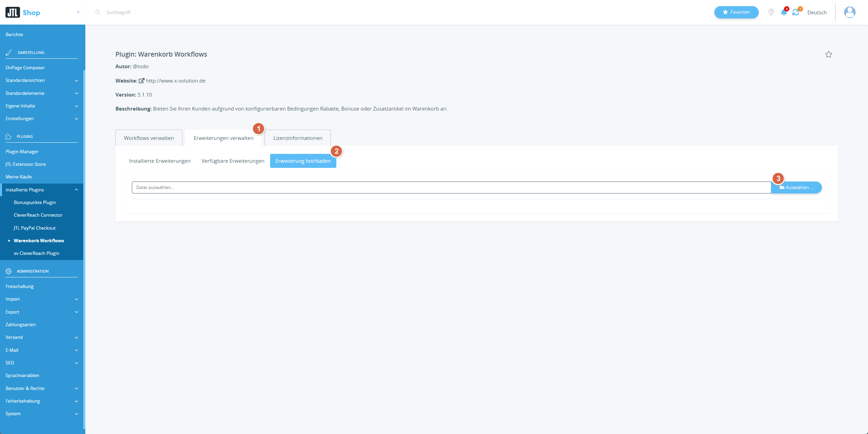Expand SEO menu chevron
The height and width of the screenshot is (434, 868).
coord(76,363)
